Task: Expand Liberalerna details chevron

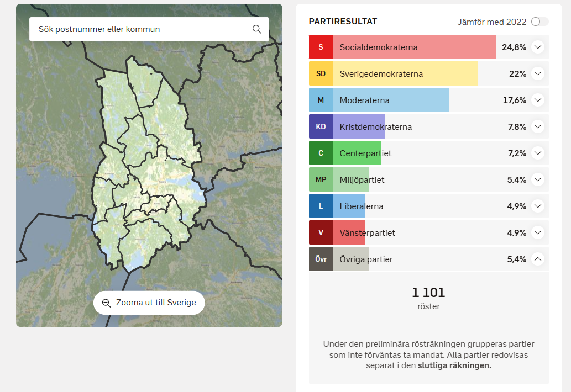Action: coord(538,206)
